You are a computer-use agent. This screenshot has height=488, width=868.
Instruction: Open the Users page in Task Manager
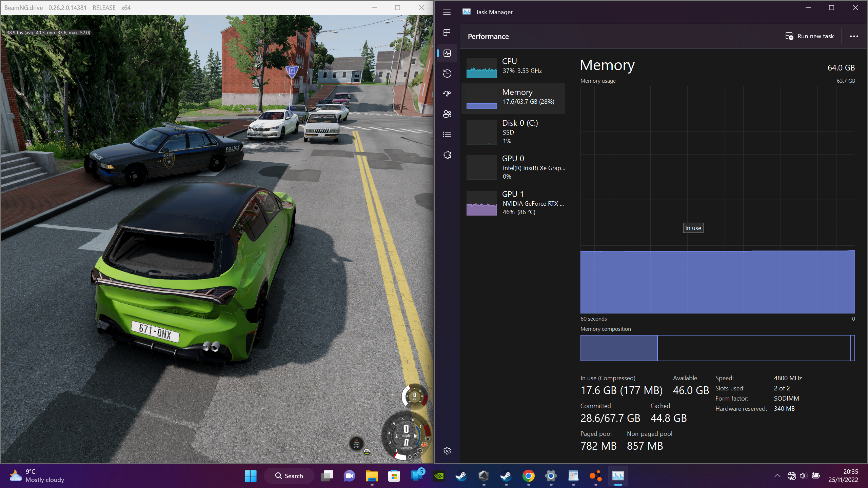pos(447,114)
